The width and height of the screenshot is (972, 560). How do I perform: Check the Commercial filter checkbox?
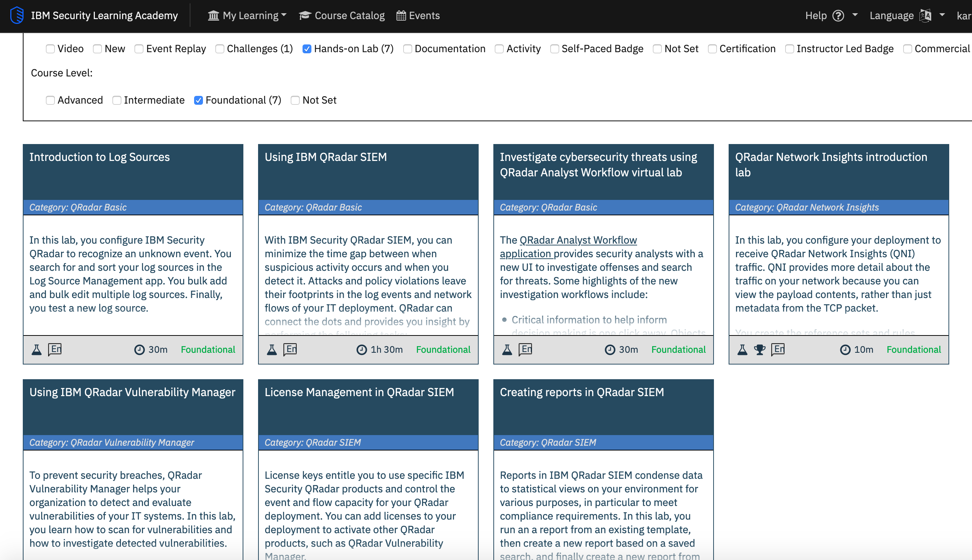coord(907,49)
